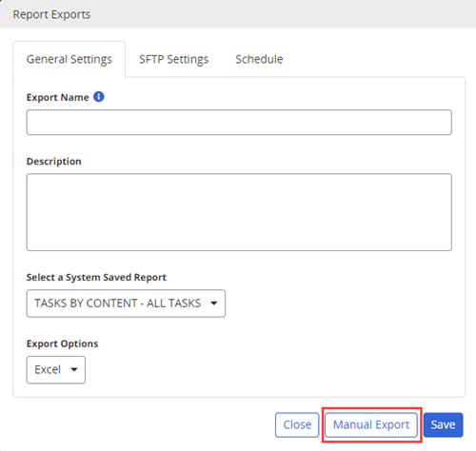Click the caret next to Excel
The width and height of the screenshot is (476, 451).
tap(74, 369)
